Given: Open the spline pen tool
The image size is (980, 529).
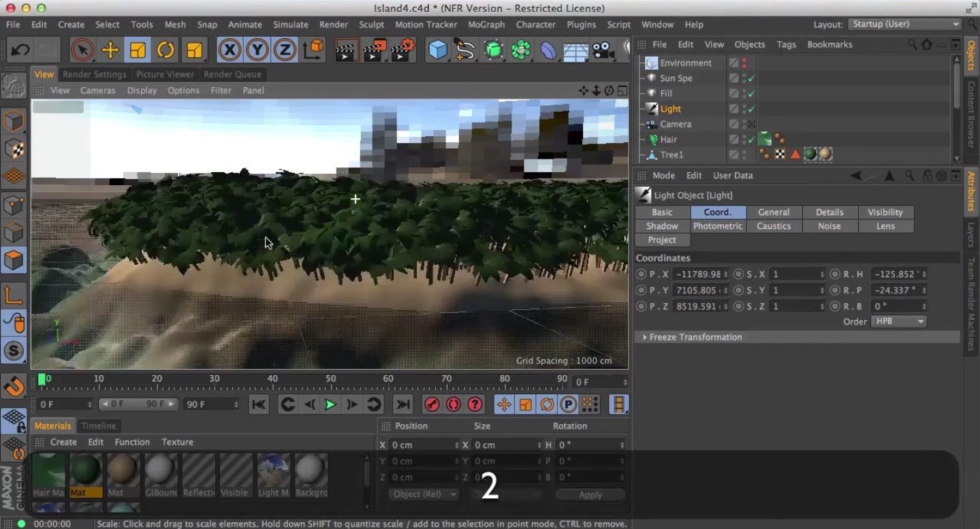Looking at the screenshot, I should pos(465,50).
